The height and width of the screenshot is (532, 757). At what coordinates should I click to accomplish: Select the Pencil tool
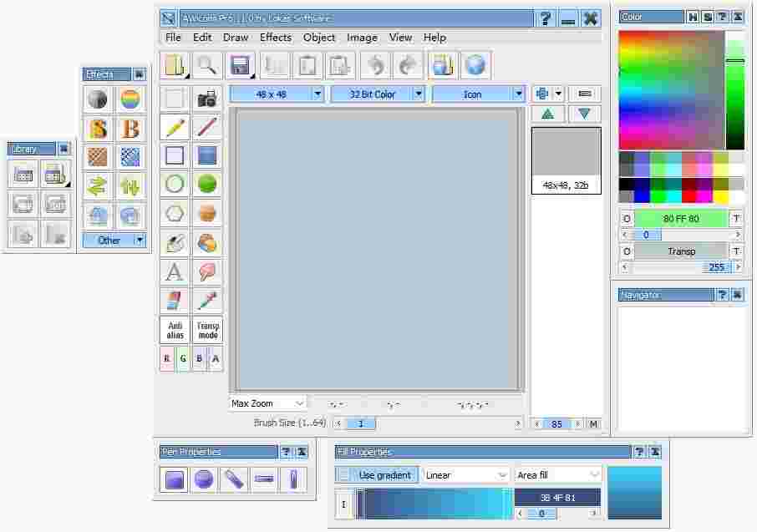tap(174, 127)
